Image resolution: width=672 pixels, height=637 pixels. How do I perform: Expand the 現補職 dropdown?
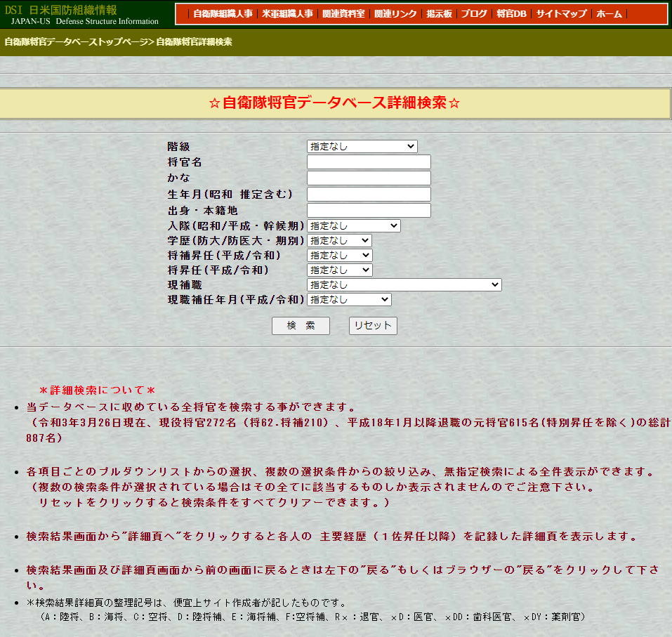(404, 285)
